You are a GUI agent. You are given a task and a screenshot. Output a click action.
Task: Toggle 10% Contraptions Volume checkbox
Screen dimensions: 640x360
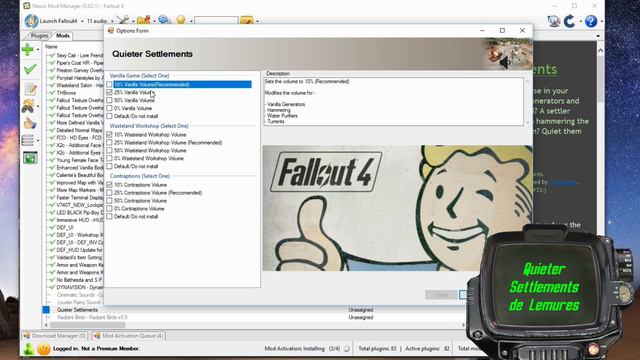click(109, 185)
